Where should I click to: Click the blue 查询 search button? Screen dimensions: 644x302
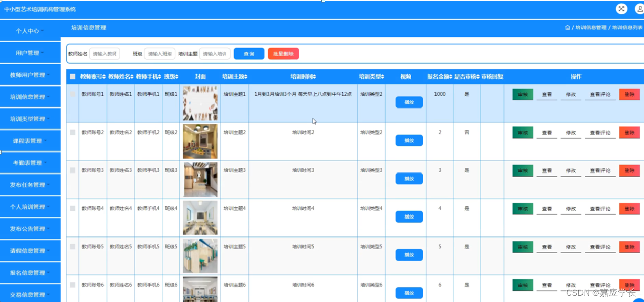(x=249, y=54)
